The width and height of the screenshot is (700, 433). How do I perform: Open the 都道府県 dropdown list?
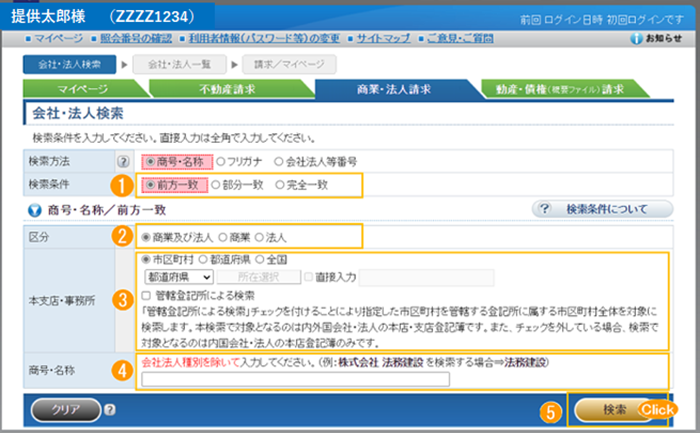(179, 277)
